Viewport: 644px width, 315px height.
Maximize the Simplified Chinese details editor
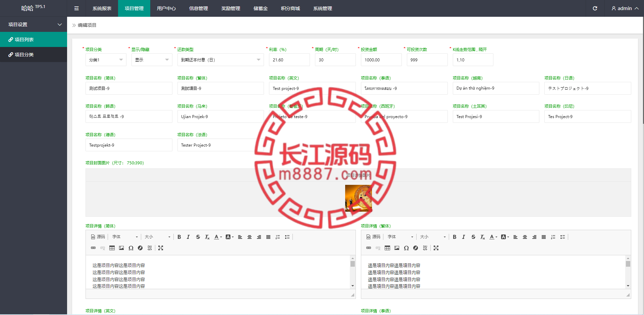tap(161, 248)
